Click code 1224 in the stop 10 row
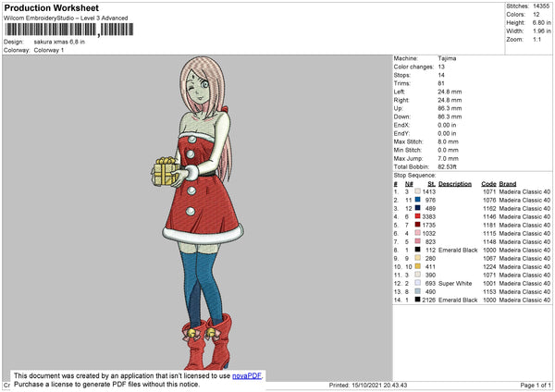Image resolution: width=555 pixels, height=392 pixels. [489, 267]
